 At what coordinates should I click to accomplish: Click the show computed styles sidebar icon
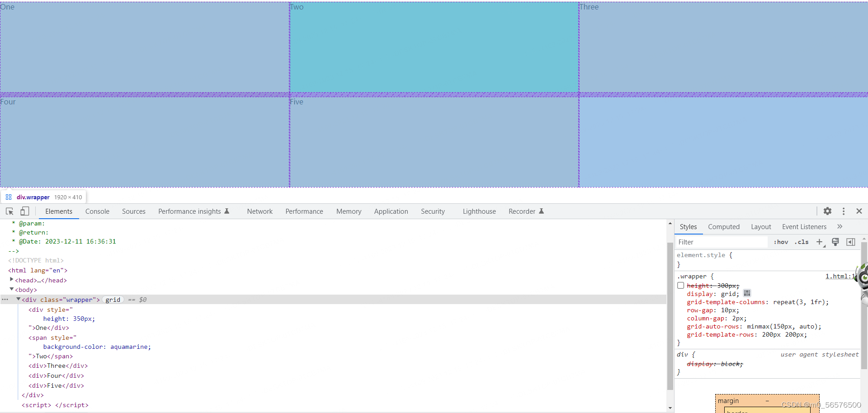(850, 242)
